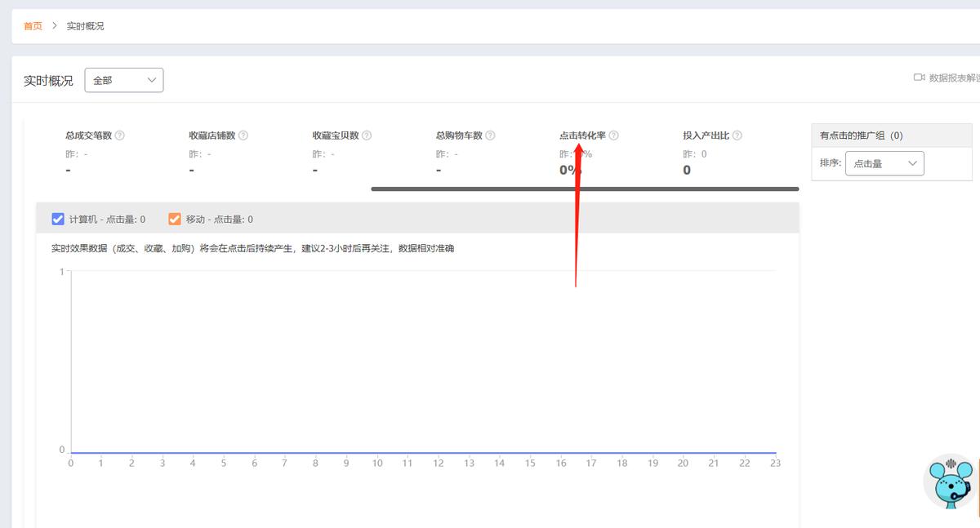Viewport: 980px width, 528px height.
Task: Click the help icon for 总购物车数
Action: point(488,135)
